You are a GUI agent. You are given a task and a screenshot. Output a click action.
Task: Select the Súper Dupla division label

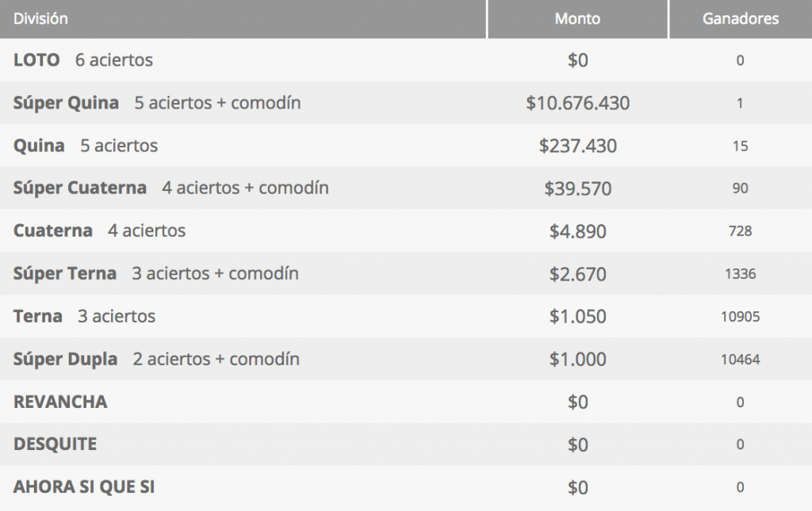point(65,359)
